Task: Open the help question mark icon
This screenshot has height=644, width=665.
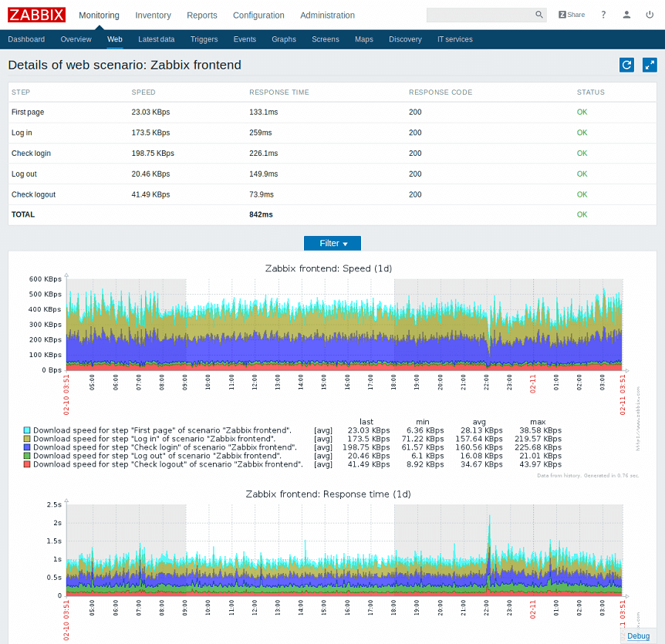Action: pos(603,15)
